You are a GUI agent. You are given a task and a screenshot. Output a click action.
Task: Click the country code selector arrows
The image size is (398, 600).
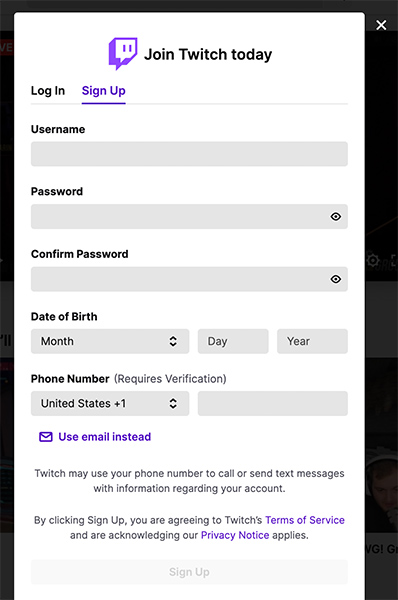[173, 403]
